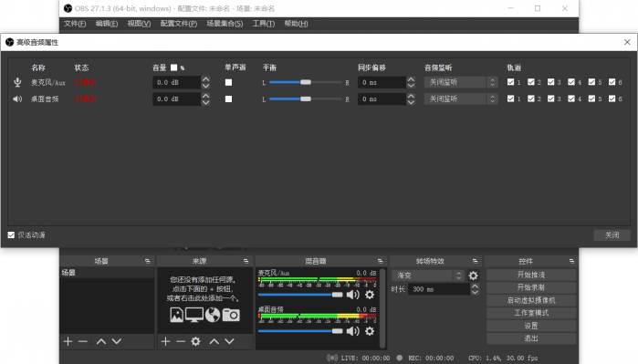
Task: Enable mono checkbox for 麦克风/Aux
Action: pos(229,82)
